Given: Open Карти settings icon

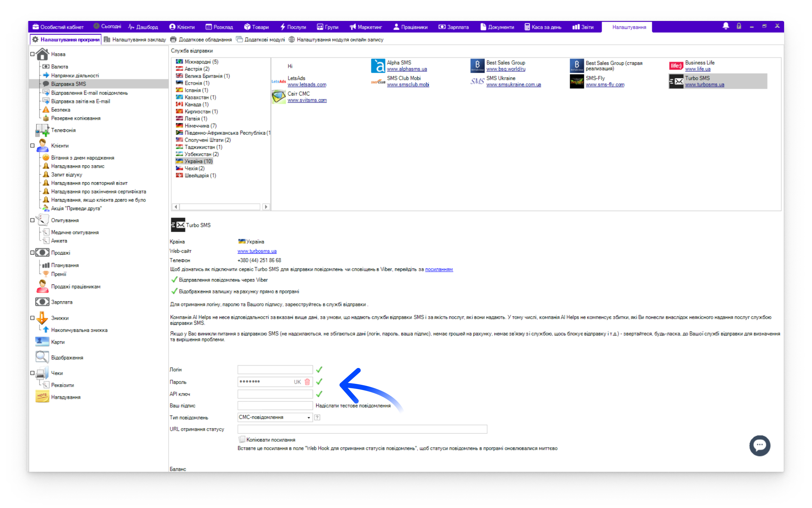Looking at the screenshot, I should pyautogui.click(x=42, y=342).
